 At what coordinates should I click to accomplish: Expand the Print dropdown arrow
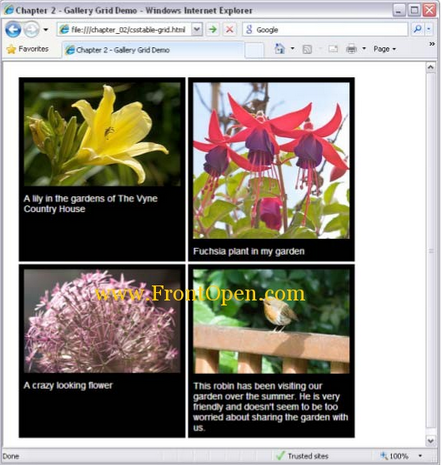click(x=364, y=49)
